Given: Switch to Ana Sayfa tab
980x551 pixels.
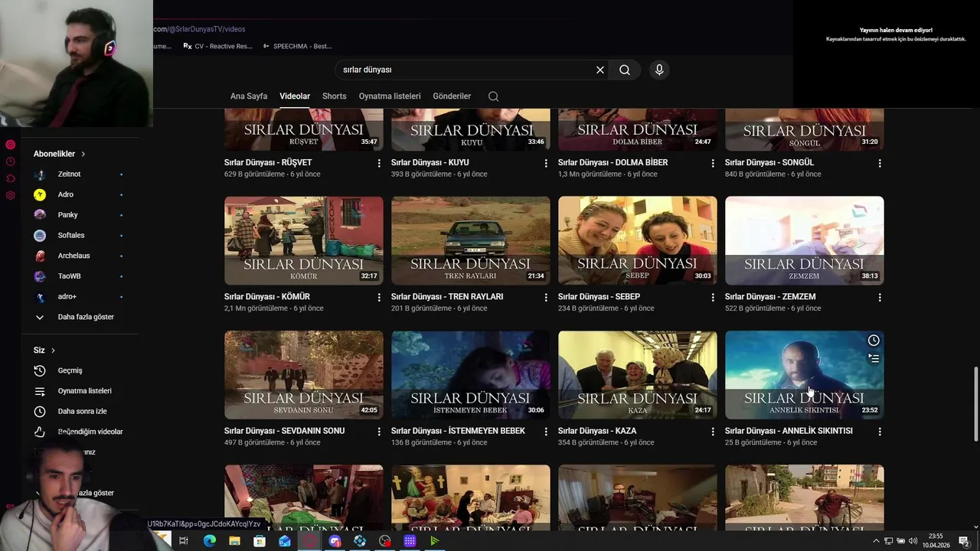Looking at the screenshot, I should click(249, 96).
